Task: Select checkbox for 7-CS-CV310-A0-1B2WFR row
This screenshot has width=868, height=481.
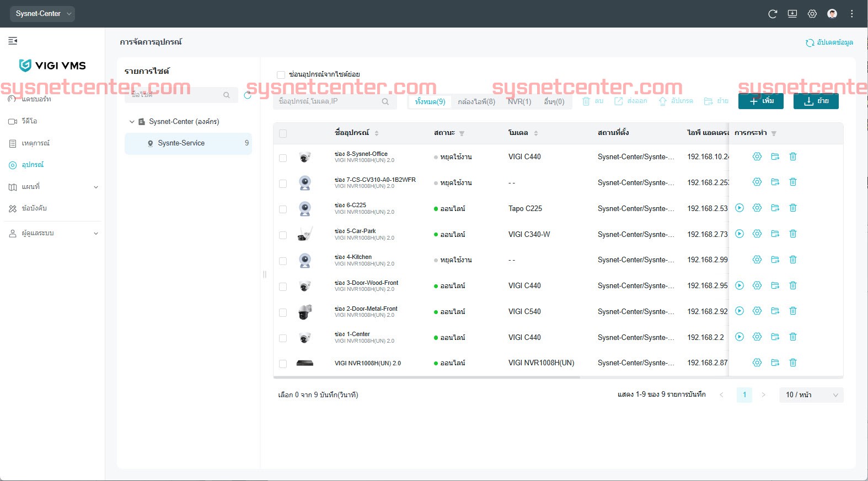Action: [x=283, y=183]
